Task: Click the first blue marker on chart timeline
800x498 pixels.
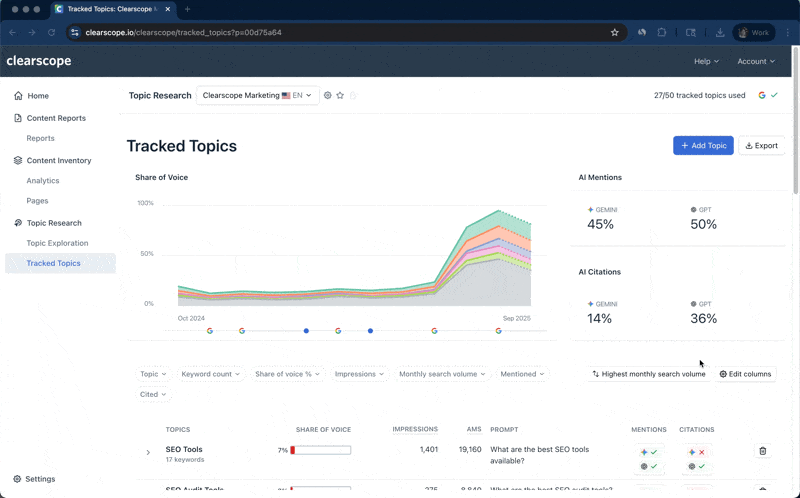Action: click(306, 330)
